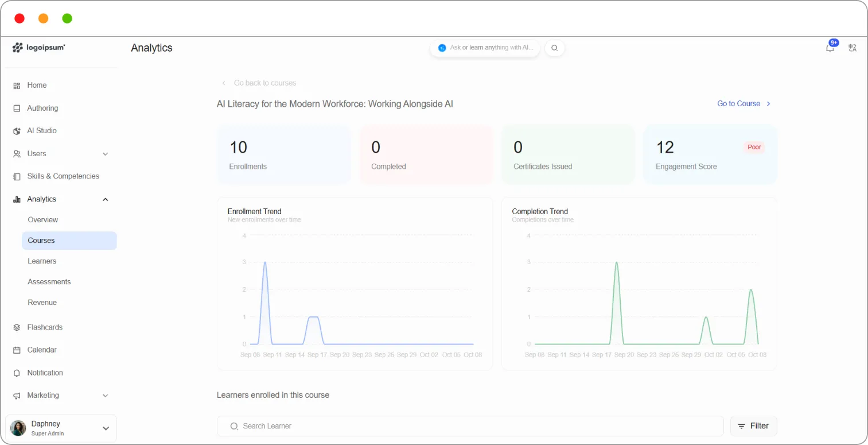Click the Search Learner input field
Screen dimensions: 868x445
click(470, 426)
